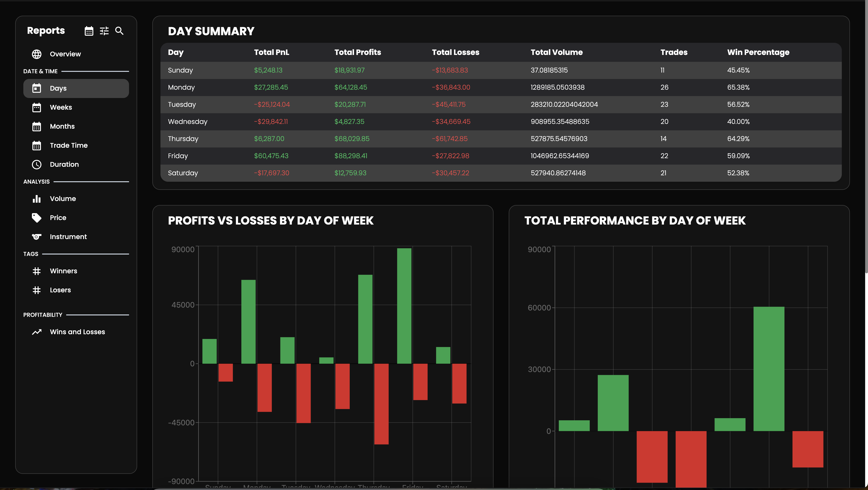Click the Duration clock icon
The height and width of the screenshot is (490, 868).
click(x=36, y=165)
